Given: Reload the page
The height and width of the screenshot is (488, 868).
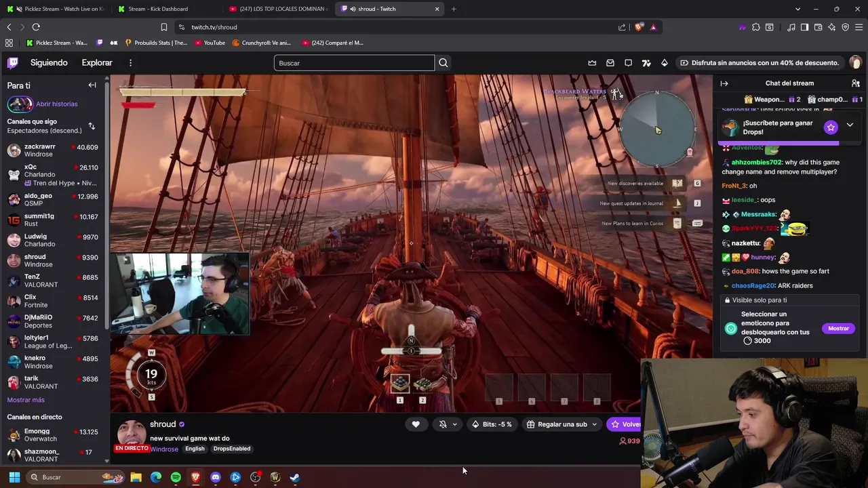Looking at the screenshot, I should (x=36, y=27).
